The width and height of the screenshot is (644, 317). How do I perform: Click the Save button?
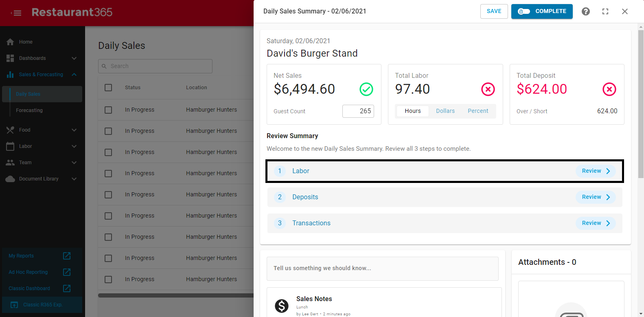pyautogui.click(x=494, y=11)
